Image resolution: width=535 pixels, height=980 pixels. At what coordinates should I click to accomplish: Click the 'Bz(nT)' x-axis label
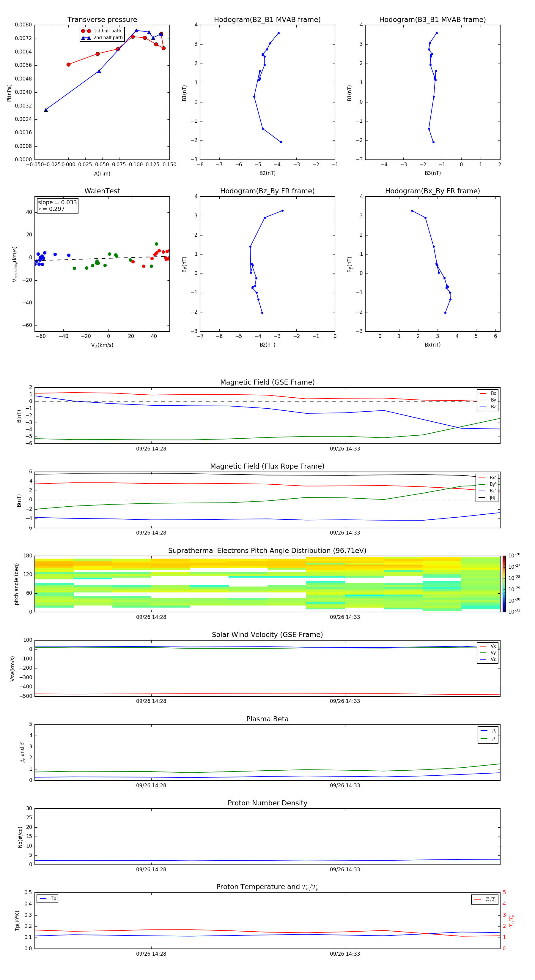coord(267,345)
